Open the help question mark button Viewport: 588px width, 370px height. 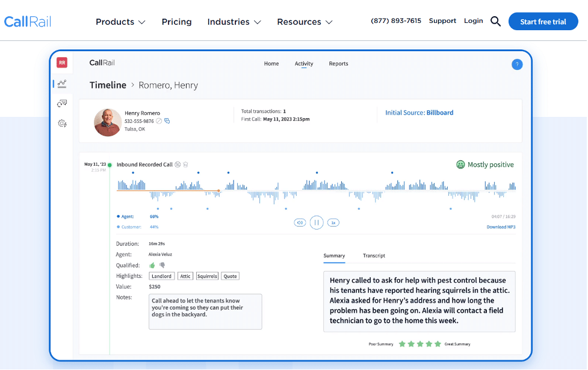click(517, 64)
